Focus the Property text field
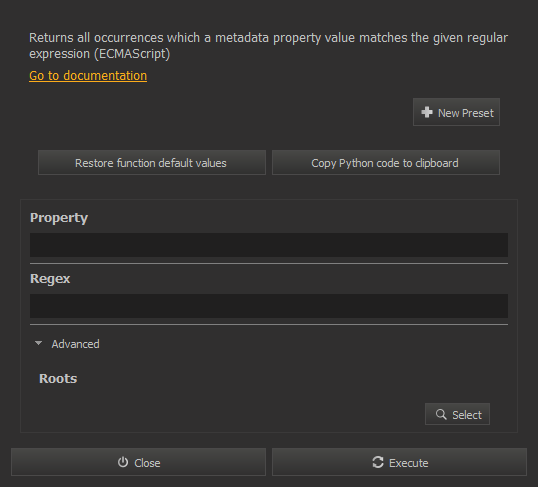The width and height of the screenshot is (538, 487). tap(269, 245)
